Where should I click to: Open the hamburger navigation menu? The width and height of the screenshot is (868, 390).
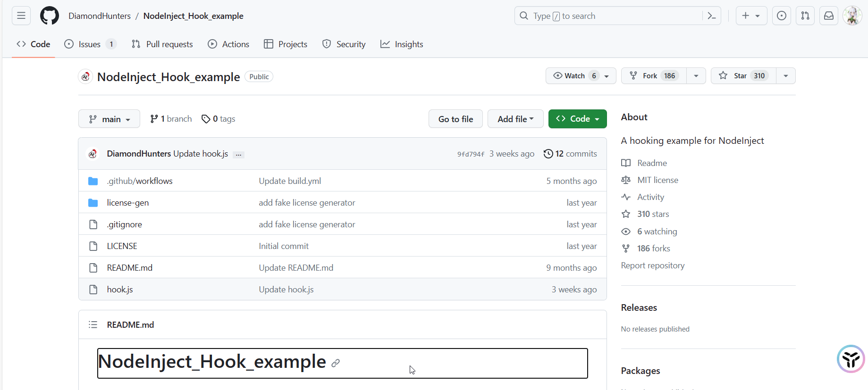(x=21, y=16)
